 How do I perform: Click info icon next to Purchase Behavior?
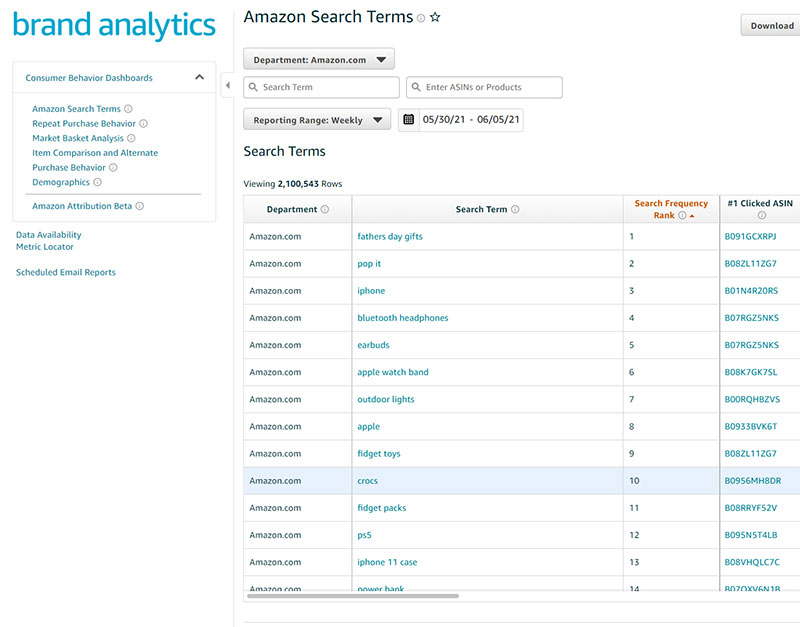(113, 167)
